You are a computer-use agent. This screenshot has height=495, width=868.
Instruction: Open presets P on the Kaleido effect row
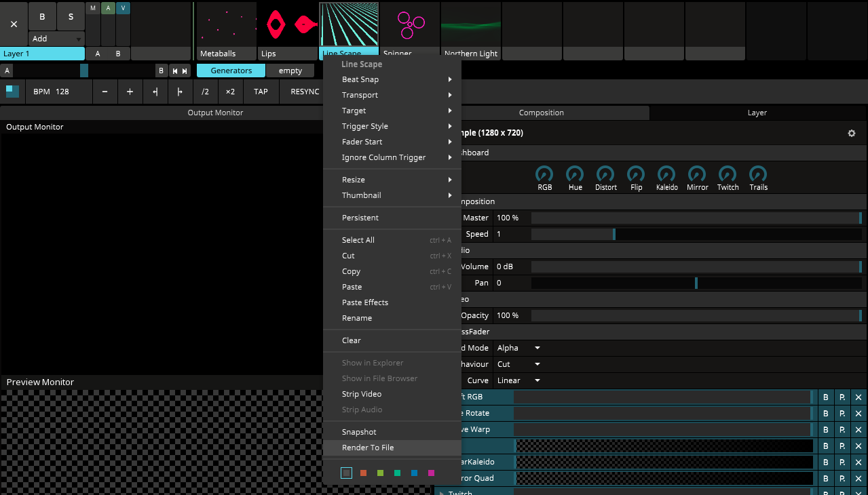pyautogui.click(x=842, y=462)
